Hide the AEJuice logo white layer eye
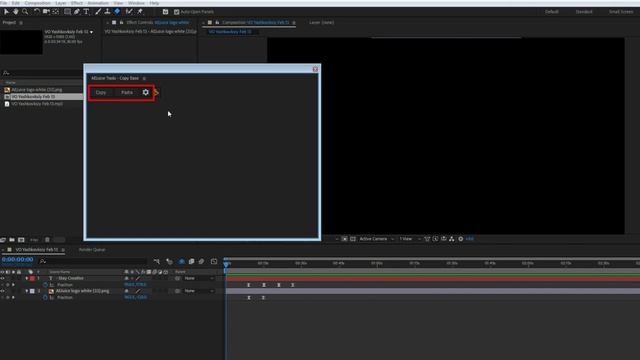The width and height of the screenshot is (640, 360). coord(2,291)
